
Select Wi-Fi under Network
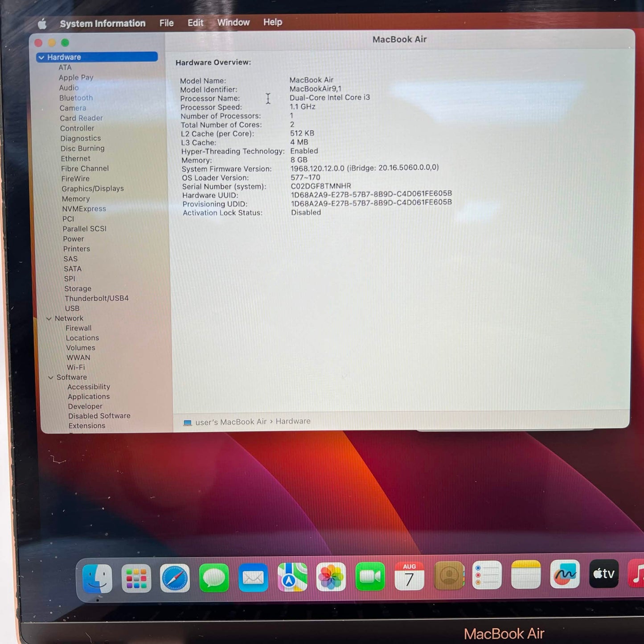coord(76,368)
